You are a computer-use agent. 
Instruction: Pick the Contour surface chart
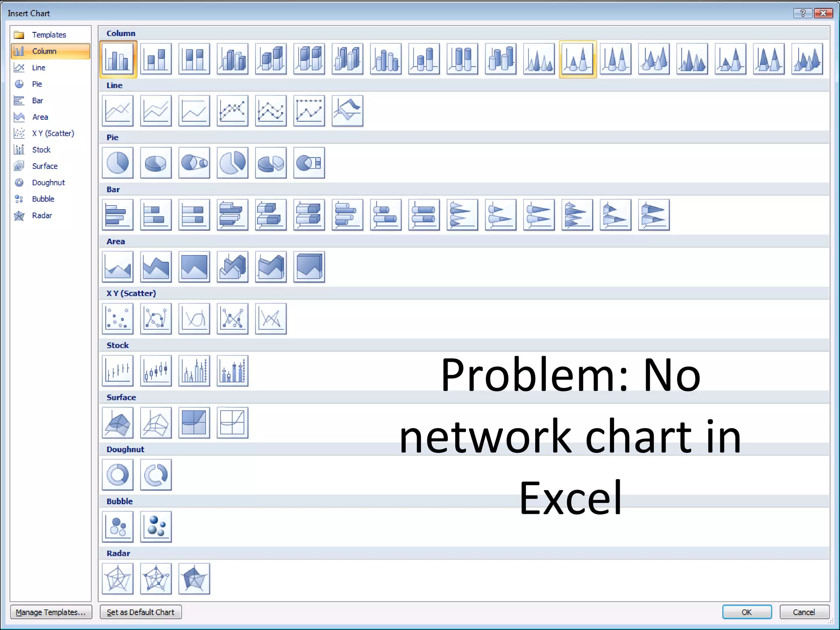[194, 423]
